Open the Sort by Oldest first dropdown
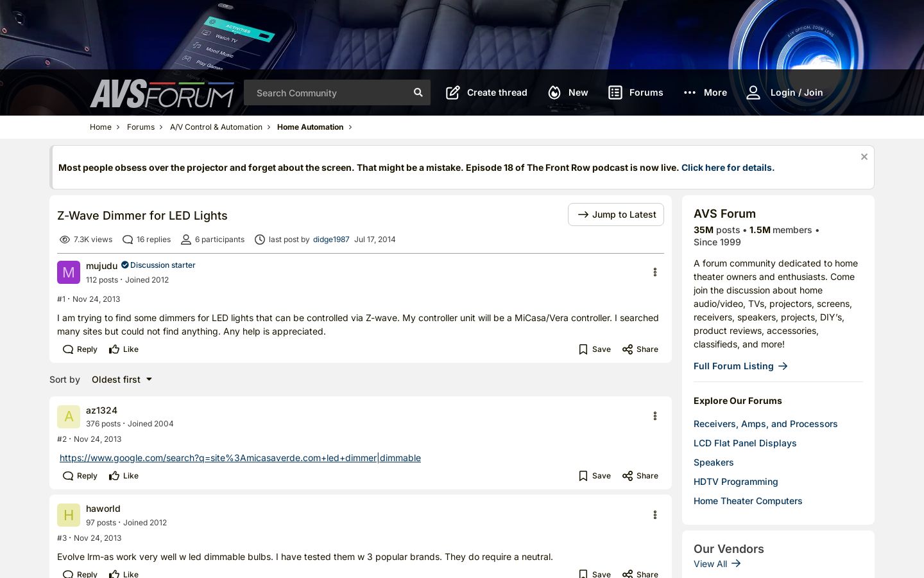The height and width of the screenshot is (578, 924). [122, 380]
